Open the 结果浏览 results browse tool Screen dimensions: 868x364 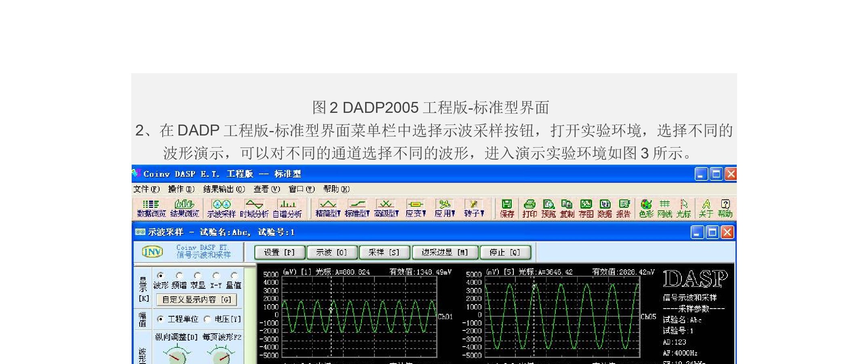(x=185, y=209)
